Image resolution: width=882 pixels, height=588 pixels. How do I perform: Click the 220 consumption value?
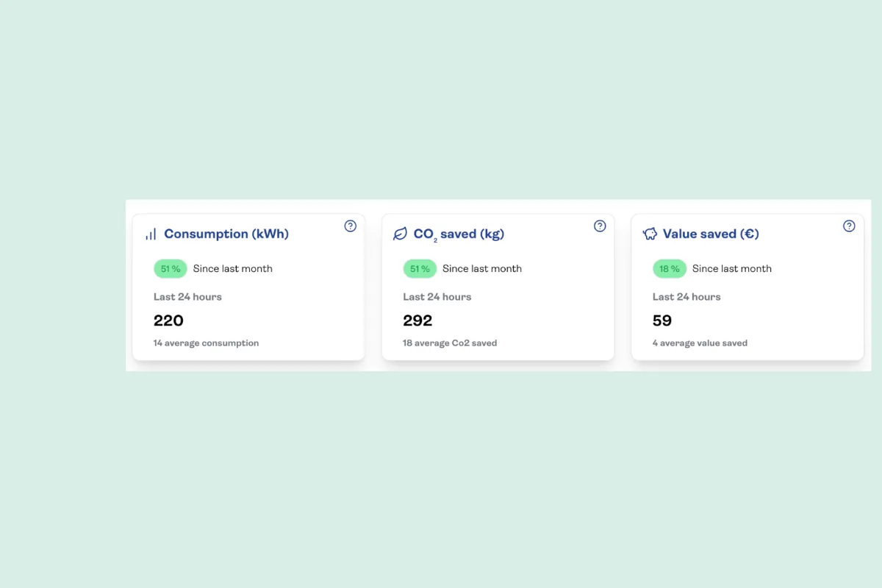(168, 320)
